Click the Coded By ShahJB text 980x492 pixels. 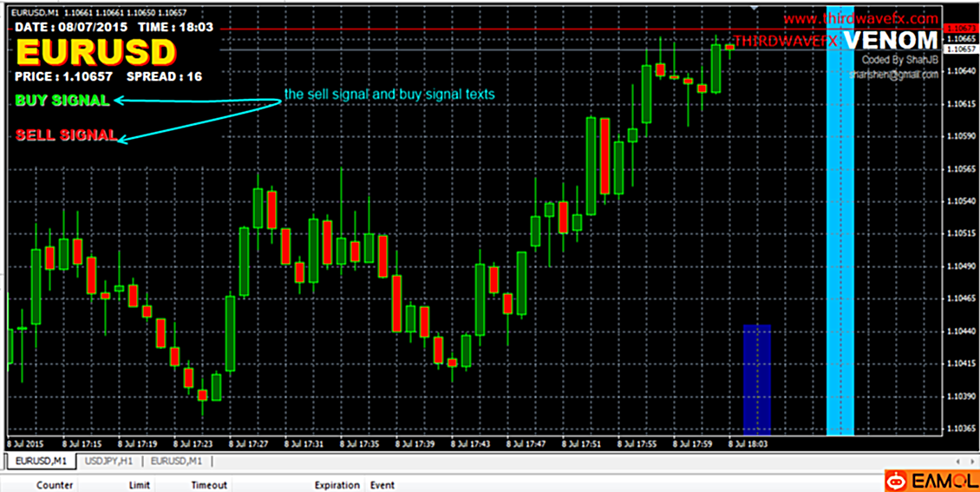[900, 60]
